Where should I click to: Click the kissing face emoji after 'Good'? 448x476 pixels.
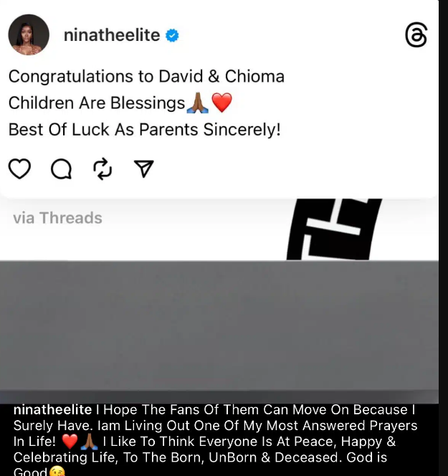[57, 472]
